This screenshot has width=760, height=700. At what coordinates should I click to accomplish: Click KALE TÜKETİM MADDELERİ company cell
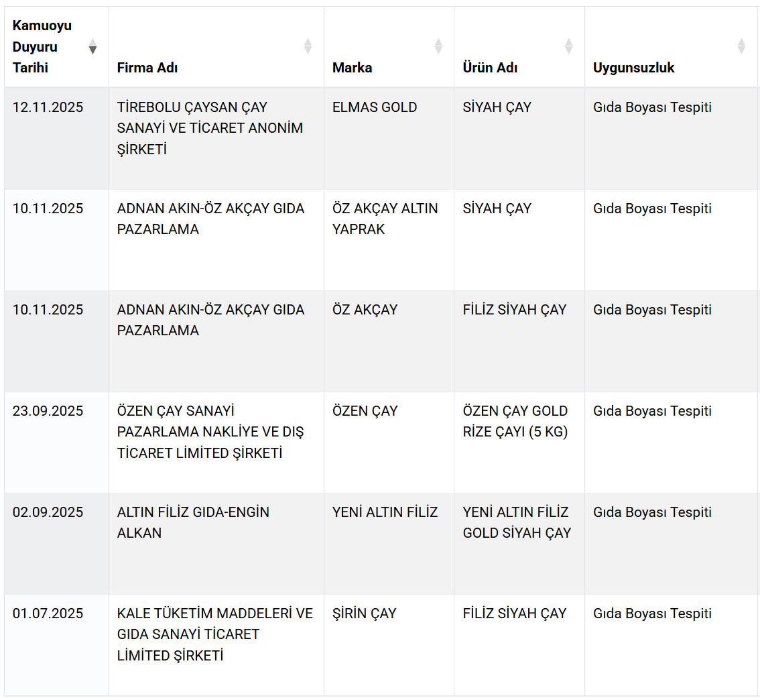[214, 634]
